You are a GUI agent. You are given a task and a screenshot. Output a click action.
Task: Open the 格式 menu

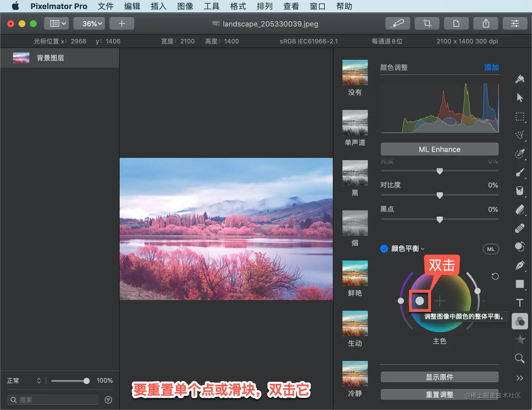point(238,6)
